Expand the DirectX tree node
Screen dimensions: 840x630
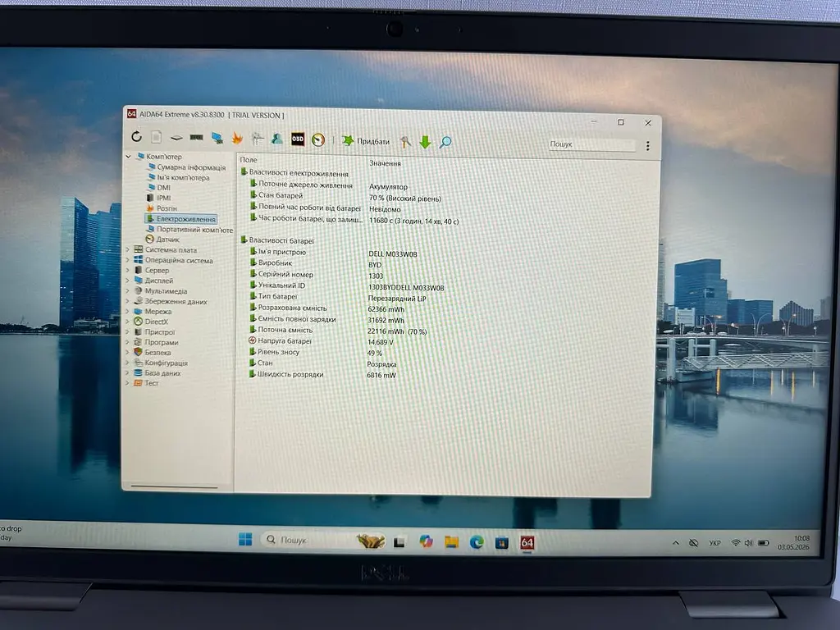click(127, 322)
